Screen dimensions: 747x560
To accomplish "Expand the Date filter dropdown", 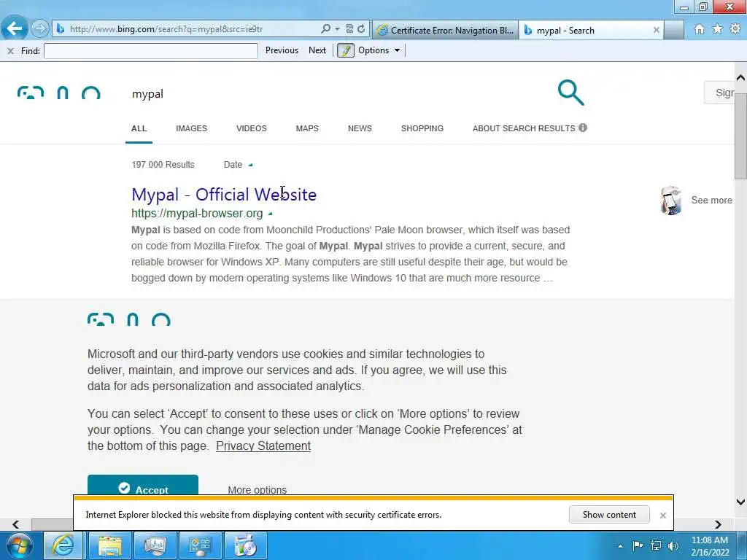I will [238, 165].
